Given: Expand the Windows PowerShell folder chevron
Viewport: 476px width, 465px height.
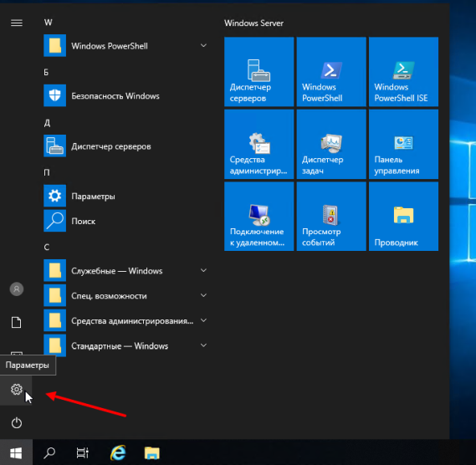Looking at the screenshot, I should click(203, 45).
